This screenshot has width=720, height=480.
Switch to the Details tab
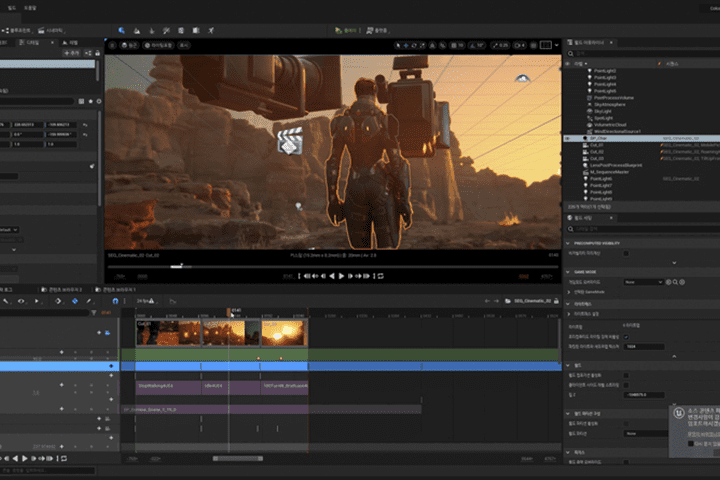point(33,42)
